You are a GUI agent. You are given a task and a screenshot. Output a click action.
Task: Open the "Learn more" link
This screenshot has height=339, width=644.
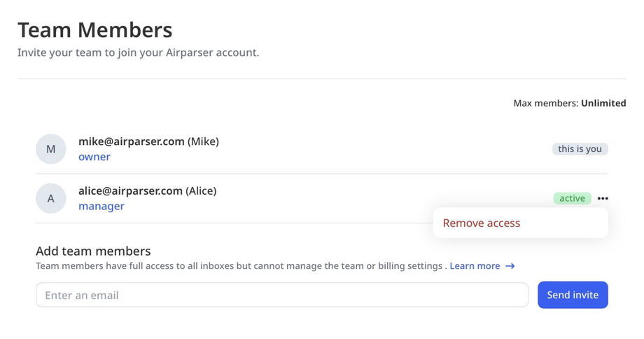pyautogui.click(x=475, y=266)
